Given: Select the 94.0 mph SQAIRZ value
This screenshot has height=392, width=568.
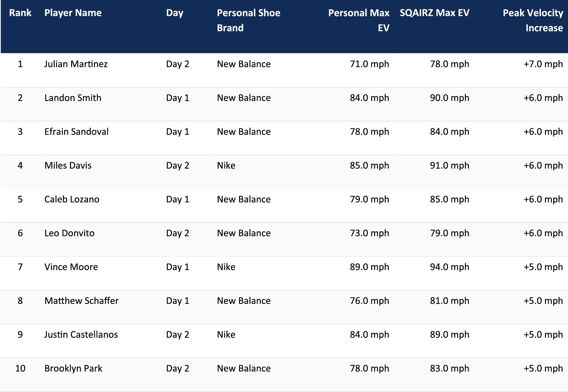Looking at the screenshot, I should pos(450,267).
